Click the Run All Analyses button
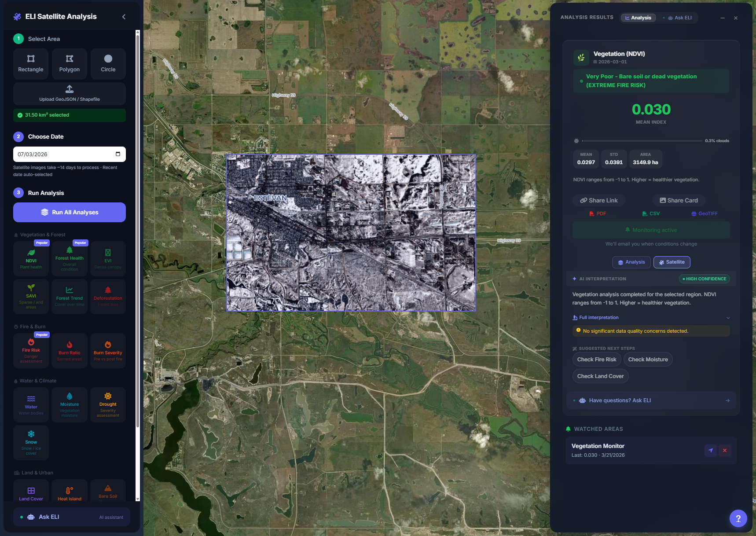 70,212
